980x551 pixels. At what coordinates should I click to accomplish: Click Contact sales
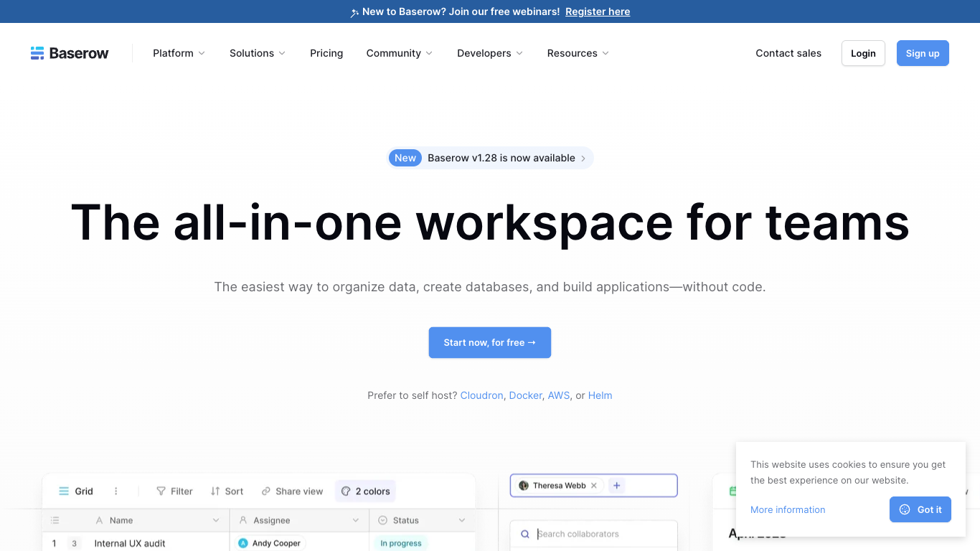[x=788, y=53]
